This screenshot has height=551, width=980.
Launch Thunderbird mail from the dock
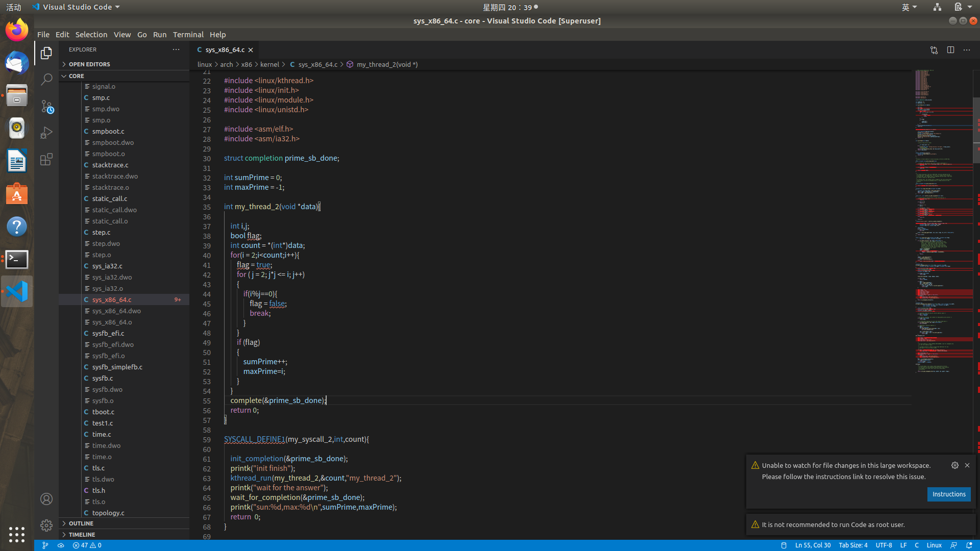pos(17,63)
